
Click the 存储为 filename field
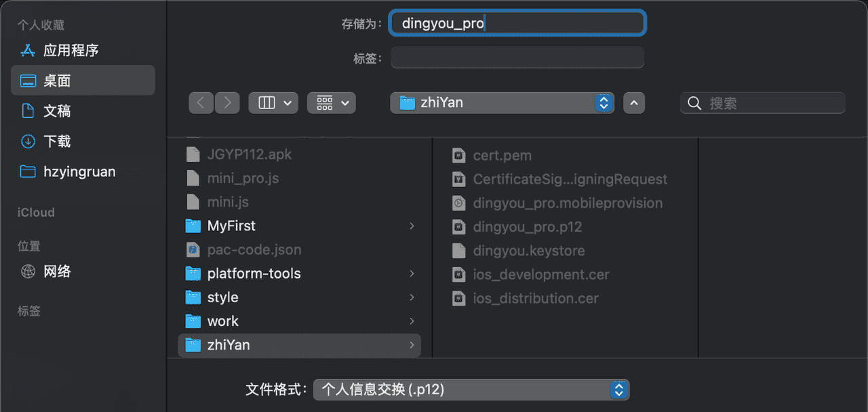pyautogui.click(x=517, y=22)
